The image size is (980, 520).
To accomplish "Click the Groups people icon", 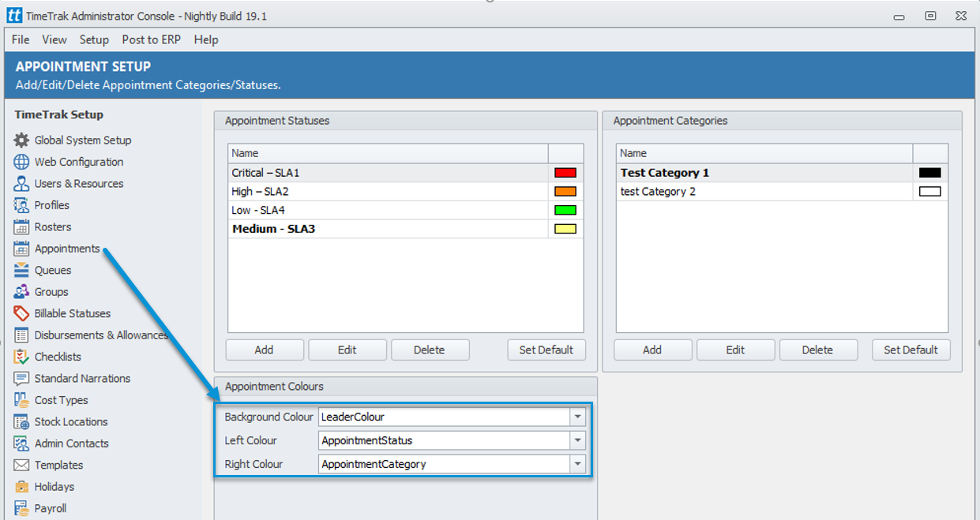I will 21,292.
